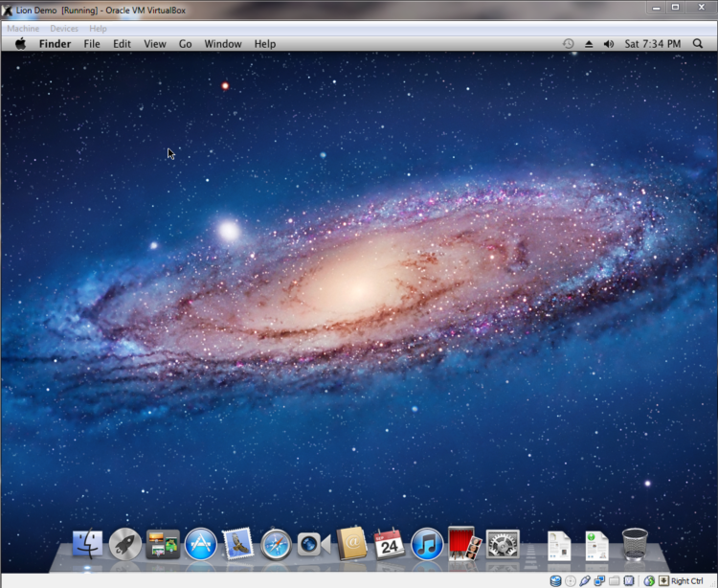Open the document with green badge in Dock
The width and height of the screenshot is (718, 588).
pos(596,546)
